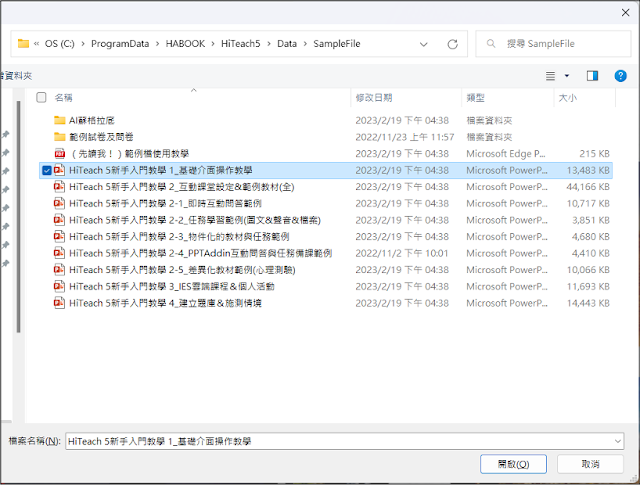Click PowerPoint icon for 2_互動課堂設定 file

(x=60, y=187)
